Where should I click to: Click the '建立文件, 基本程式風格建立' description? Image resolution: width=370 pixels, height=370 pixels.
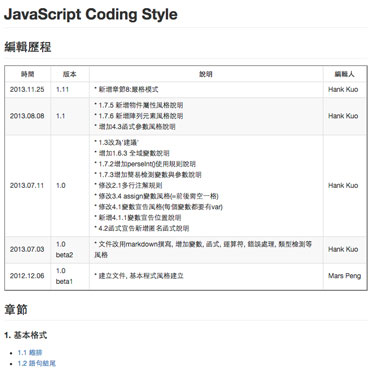[139, 276]
